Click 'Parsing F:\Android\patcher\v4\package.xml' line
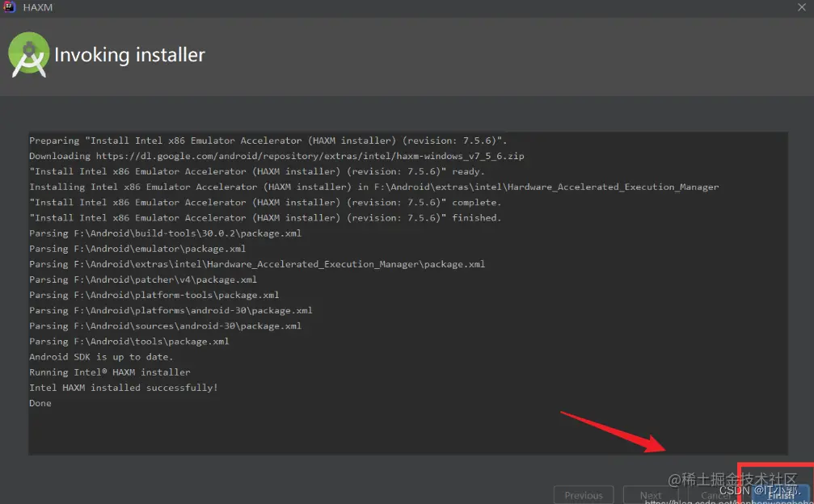 [x=143, y=279]
